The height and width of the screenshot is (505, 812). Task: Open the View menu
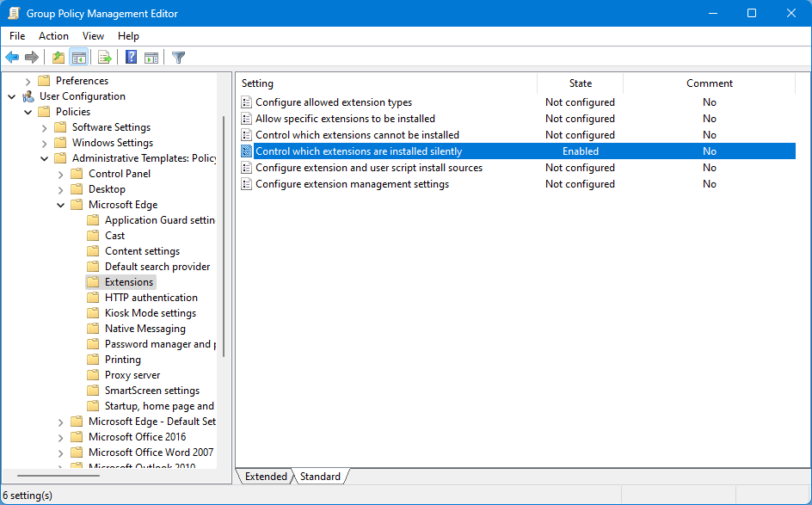pyautogui.click(x=93, y=36)
